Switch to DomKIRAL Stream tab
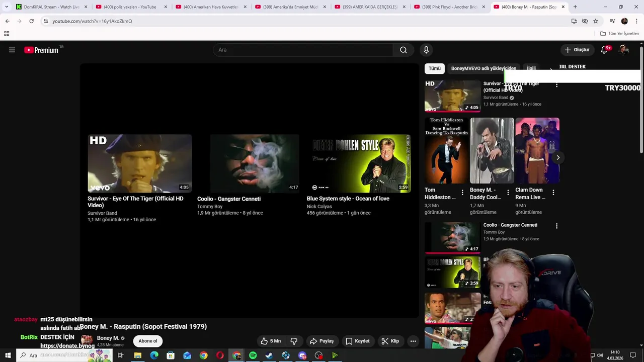The image size is (644, 362). click(51, 7)
